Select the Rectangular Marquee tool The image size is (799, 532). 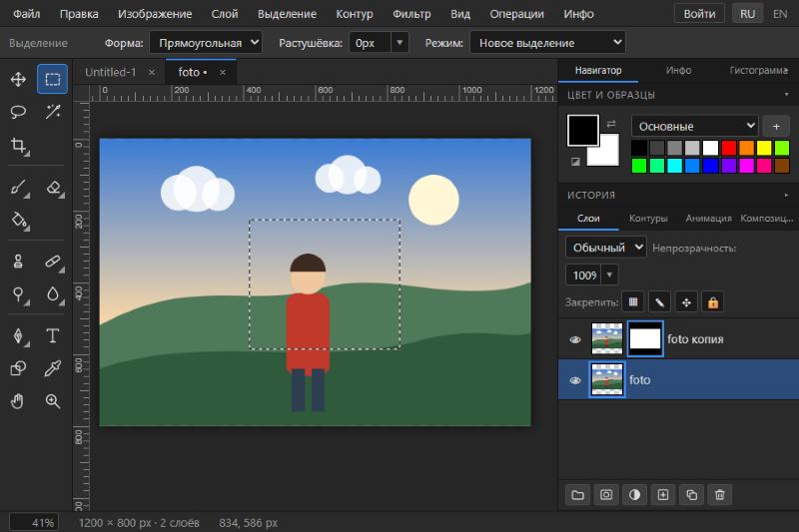coord(53,80)
